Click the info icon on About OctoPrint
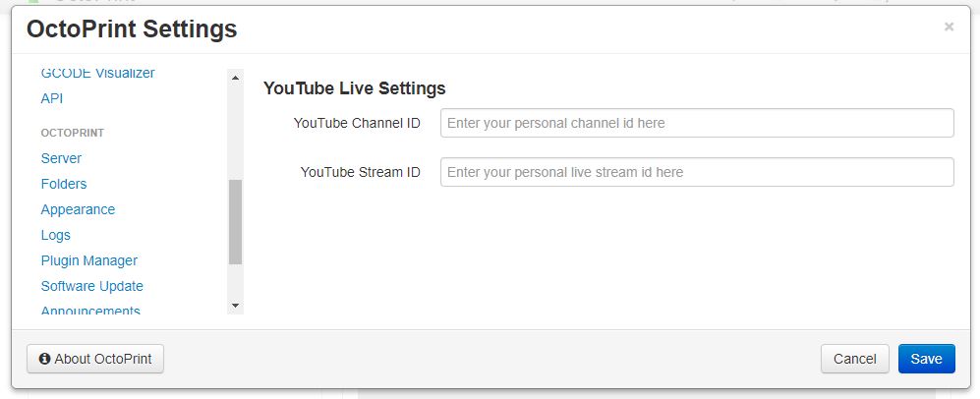980x399 pixels. 44,359
